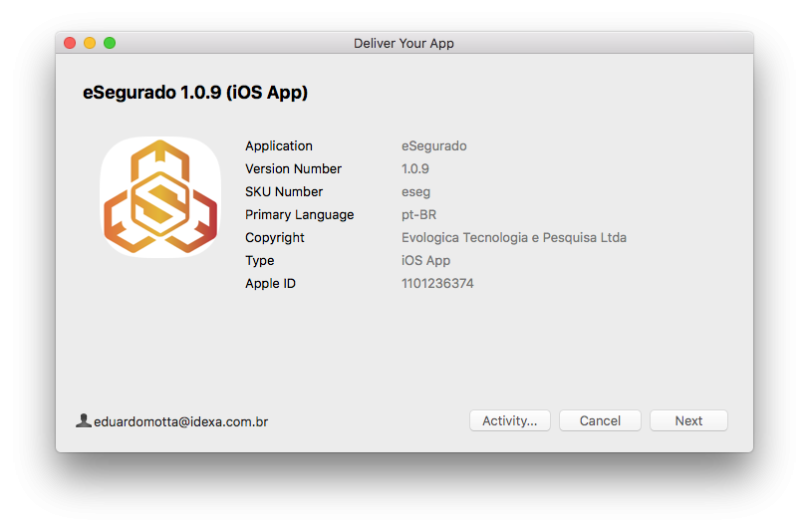Minimize window with the yellow button
Image resolution: width=809 pixels, height=532 pixels.
[90, 43]
